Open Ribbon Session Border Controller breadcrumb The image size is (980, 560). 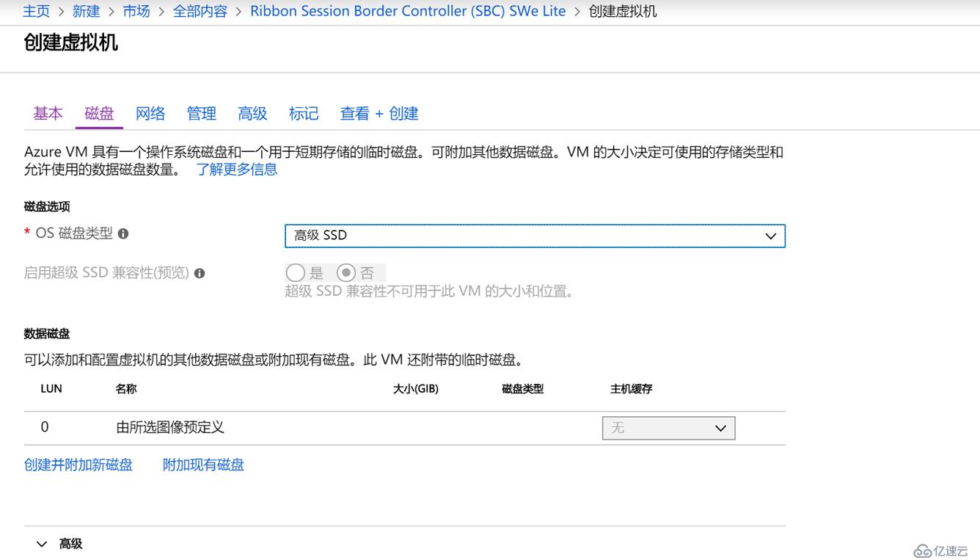point(408,11)
